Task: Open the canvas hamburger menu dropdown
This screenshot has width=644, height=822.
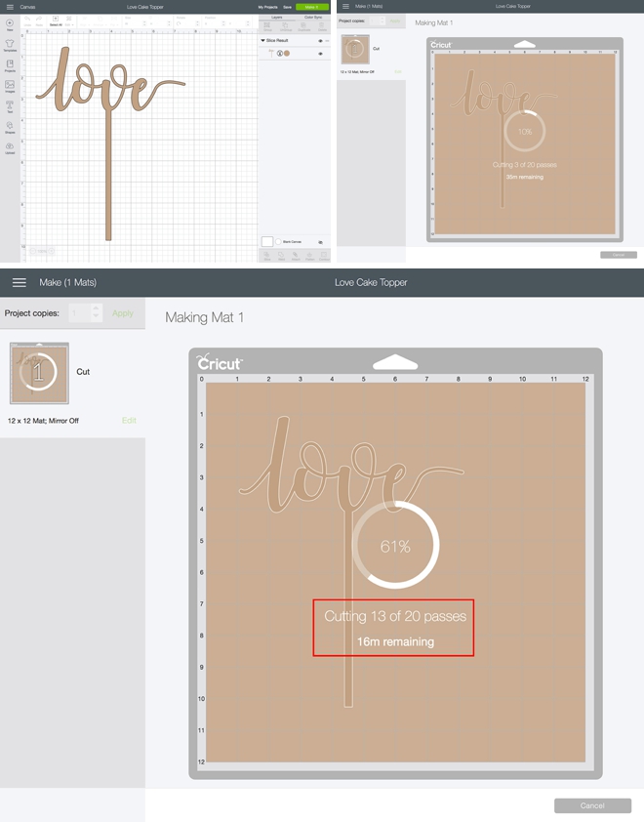Action: [x=9, y=6]
